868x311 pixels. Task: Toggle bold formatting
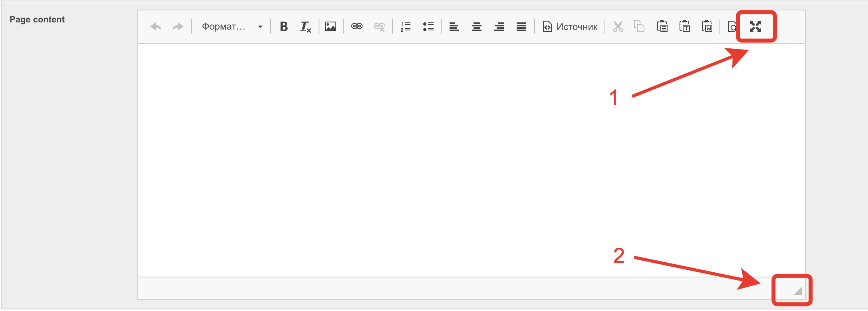(x=284, y=27)
